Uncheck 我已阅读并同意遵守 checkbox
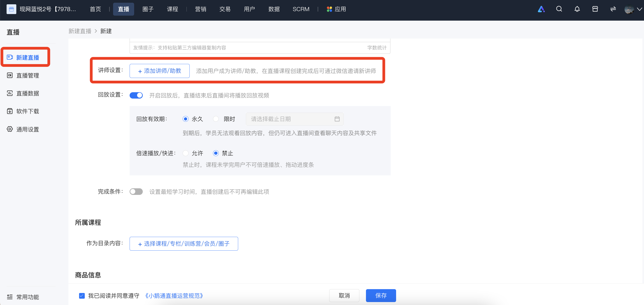 click(82, 296)
